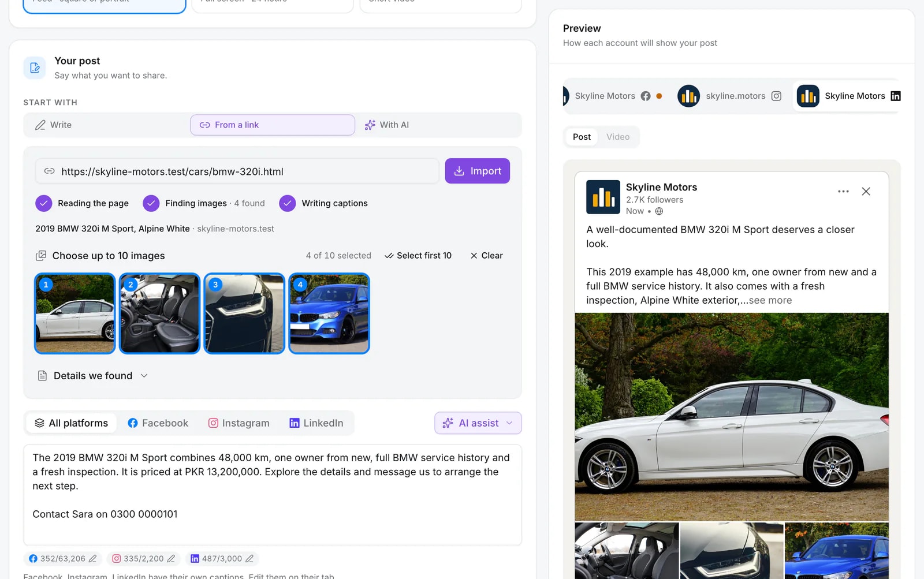Click pencil icon next to Facebook 352/63,206 counter
924x579 pixels.
92,559
